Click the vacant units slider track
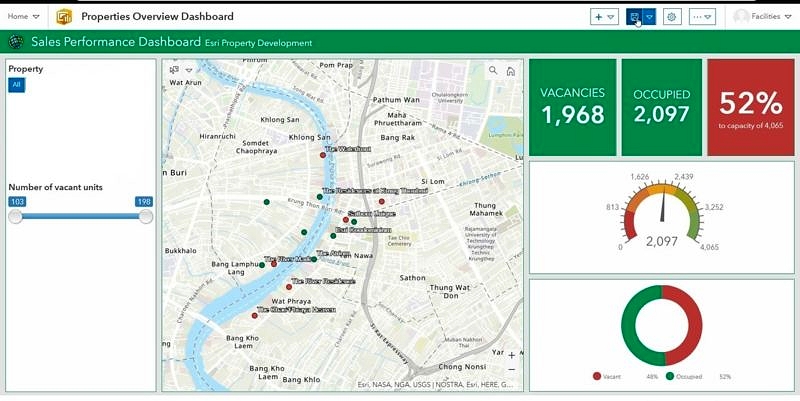This screenshot has width=800, height=401. click(x=81, y=216)
